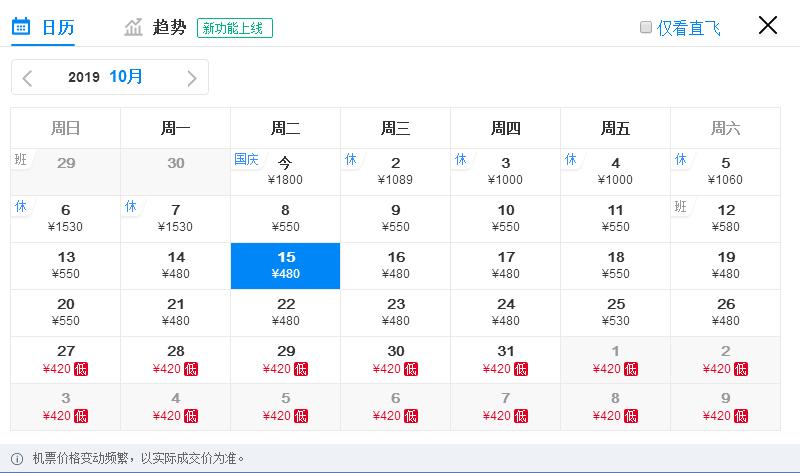Pick October 6 priced ¥1530
The height and width of the screenshot is (473, 800).
click(65, 219)
